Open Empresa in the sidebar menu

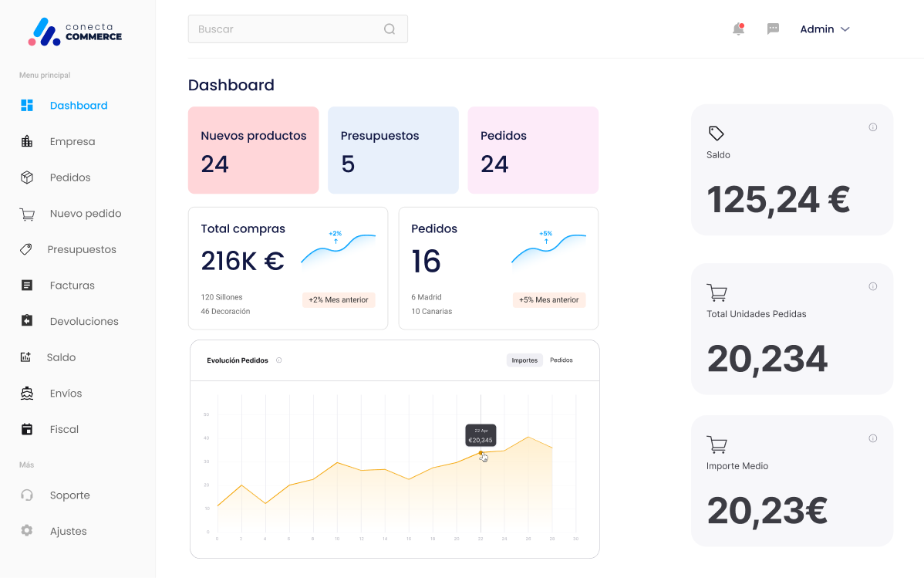point(72,142)
